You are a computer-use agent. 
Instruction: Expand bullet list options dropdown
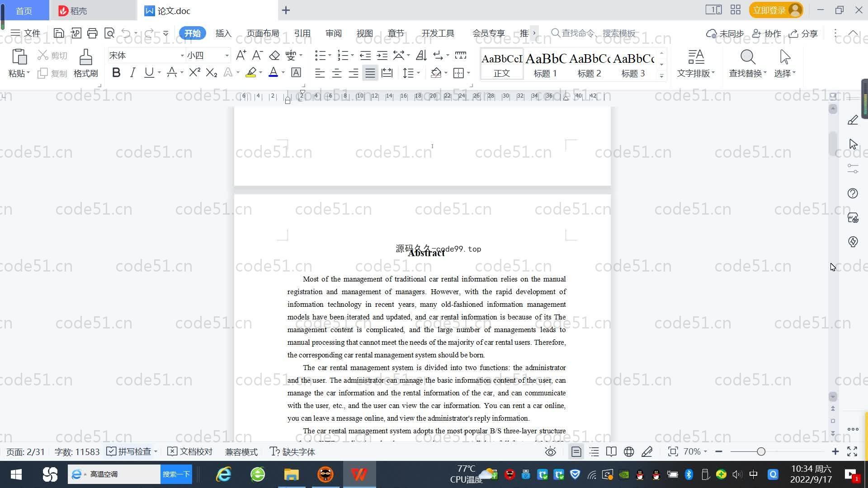(x=330, y=56)
